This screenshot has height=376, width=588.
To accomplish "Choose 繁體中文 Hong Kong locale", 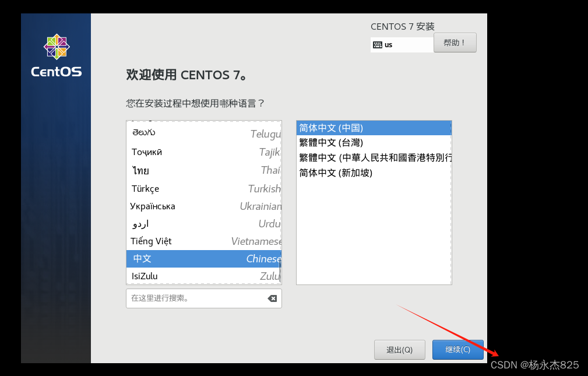I will click(x=374, y=157).
